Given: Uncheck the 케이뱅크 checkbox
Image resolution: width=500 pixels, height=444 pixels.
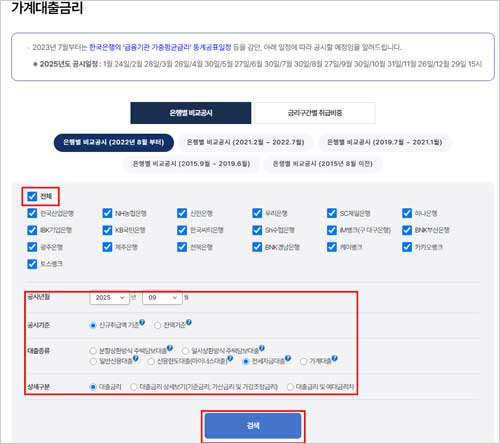Looking at the screenshot, I should coord(332,247).
